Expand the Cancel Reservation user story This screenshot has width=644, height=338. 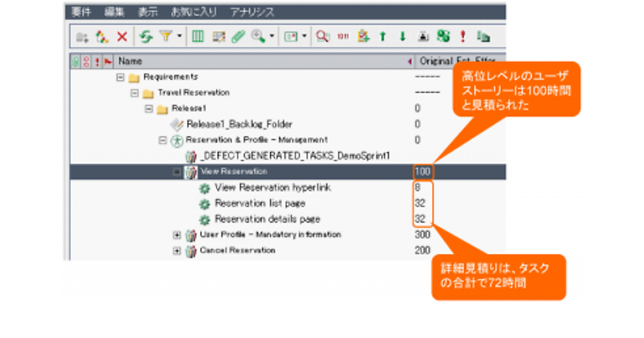[x=177, y=251]
